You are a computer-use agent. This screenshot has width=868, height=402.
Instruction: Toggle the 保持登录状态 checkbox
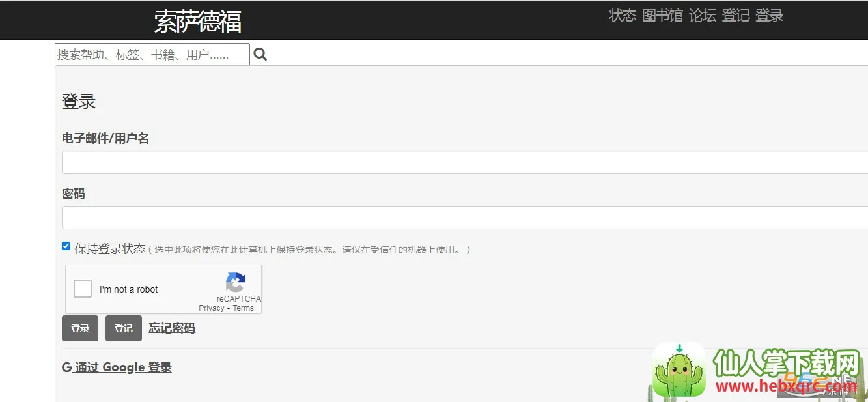tap(66, 246)
